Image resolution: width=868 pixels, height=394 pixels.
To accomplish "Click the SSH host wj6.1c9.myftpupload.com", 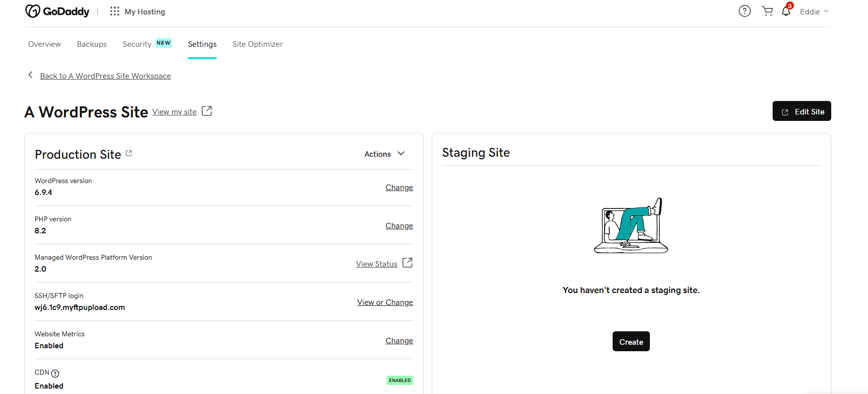I will tap(79, 307).
